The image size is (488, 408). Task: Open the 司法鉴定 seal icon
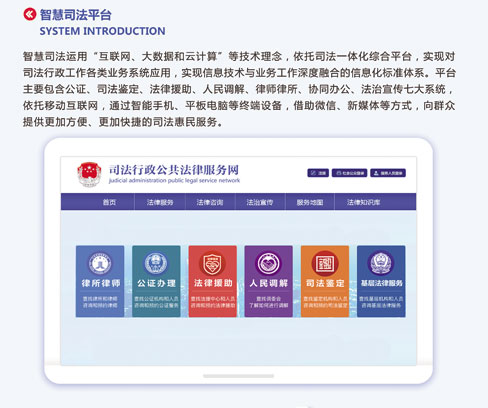pos(325,264)
